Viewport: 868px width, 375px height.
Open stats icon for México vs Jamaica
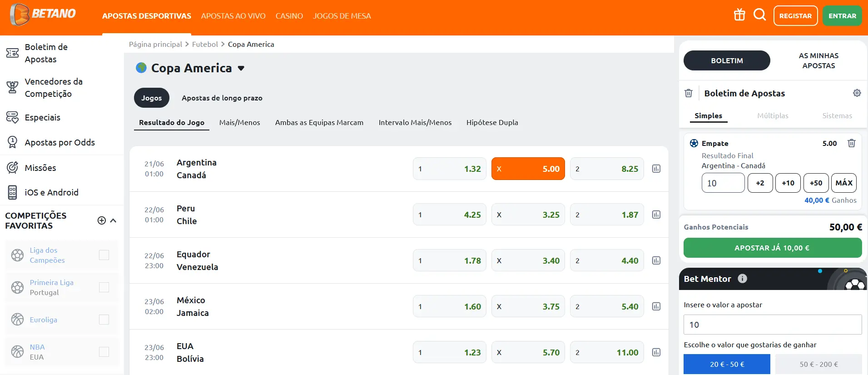(656, 306)
